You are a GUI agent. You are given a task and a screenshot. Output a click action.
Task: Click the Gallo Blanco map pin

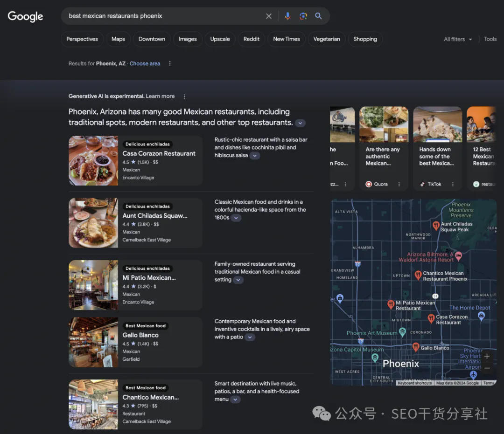click(x=416, y=347)
